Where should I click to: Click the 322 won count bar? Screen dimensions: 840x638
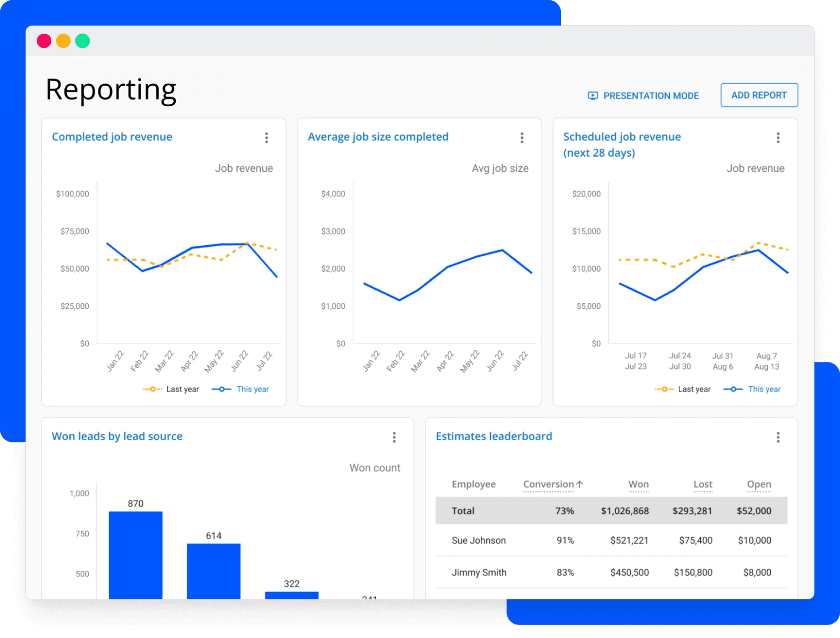point(292,596)
